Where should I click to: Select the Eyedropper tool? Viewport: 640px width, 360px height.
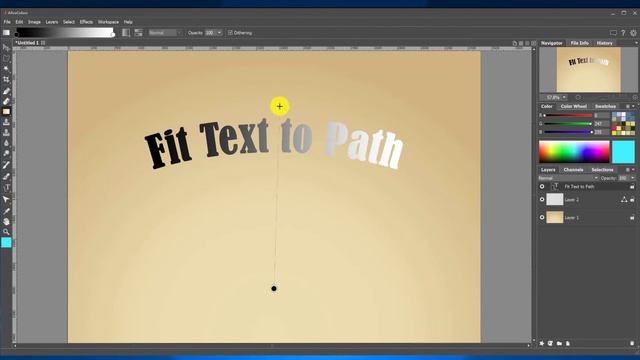(6, 211)
